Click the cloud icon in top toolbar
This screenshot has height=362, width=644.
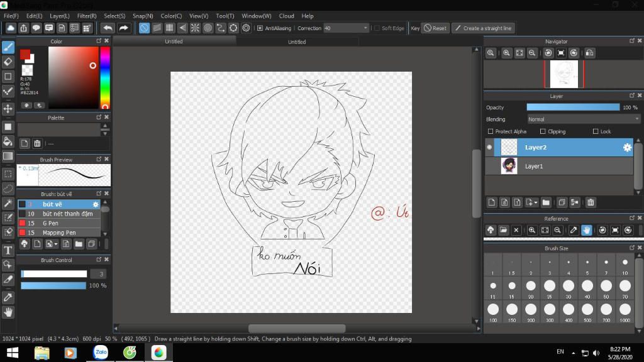11,28
